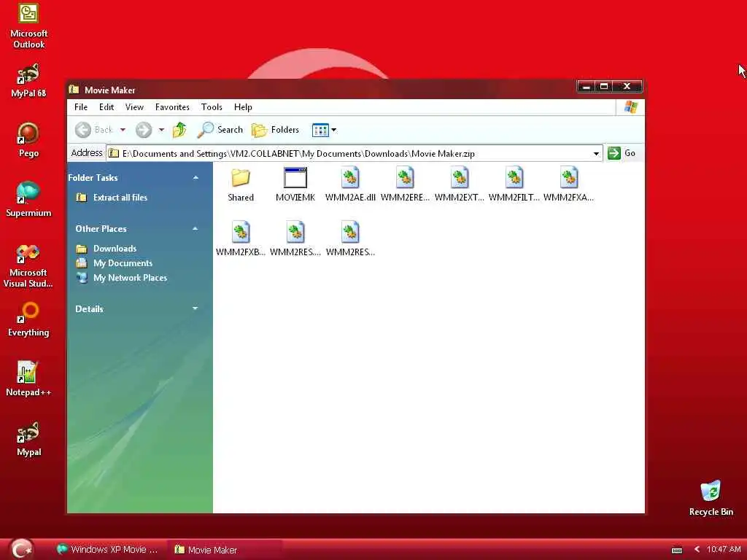Open the File menu
747x560 pixels.
pyautogui.click(x=81, y=107)
